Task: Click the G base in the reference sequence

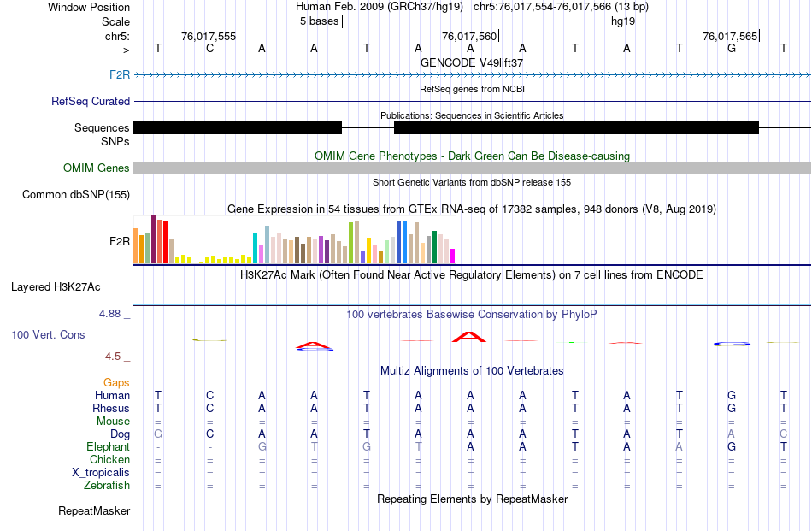Action: [x=731, y=48]
